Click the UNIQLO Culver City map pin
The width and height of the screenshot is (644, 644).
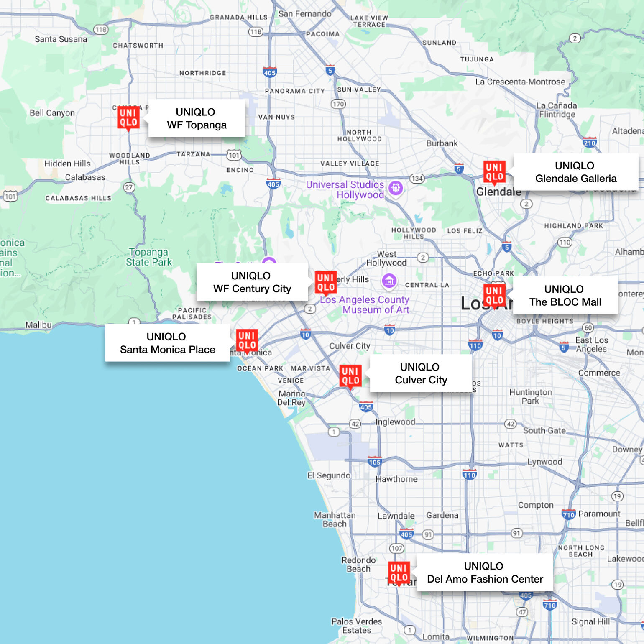tap(350, 376)
